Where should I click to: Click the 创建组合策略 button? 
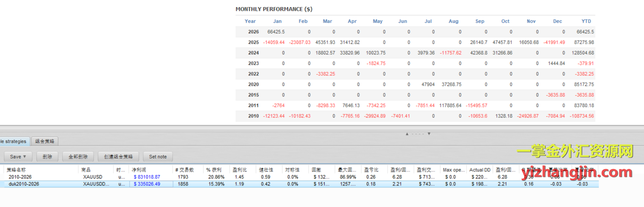coord(118,156)
